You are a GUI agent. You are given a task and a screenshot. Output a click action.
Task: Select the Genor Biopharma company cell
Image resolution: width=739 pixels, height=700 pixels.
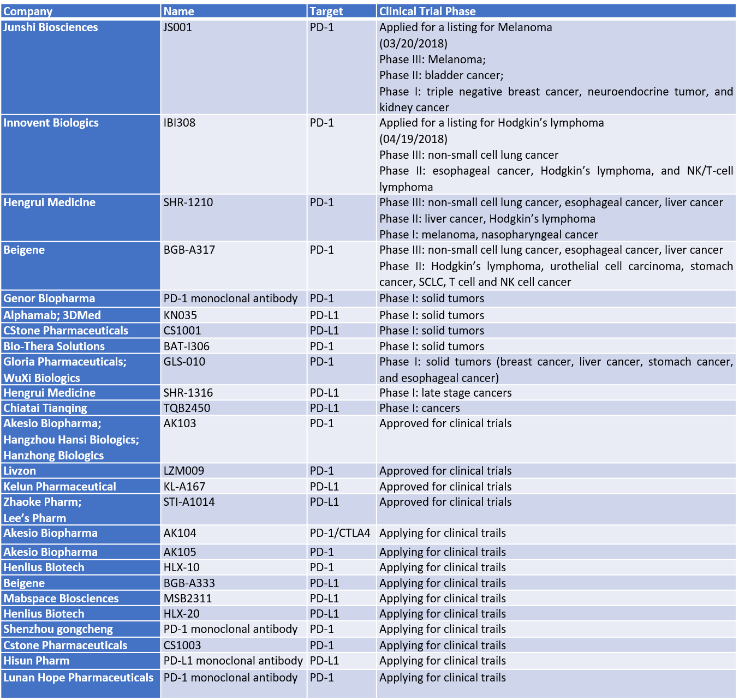point(81,298)
